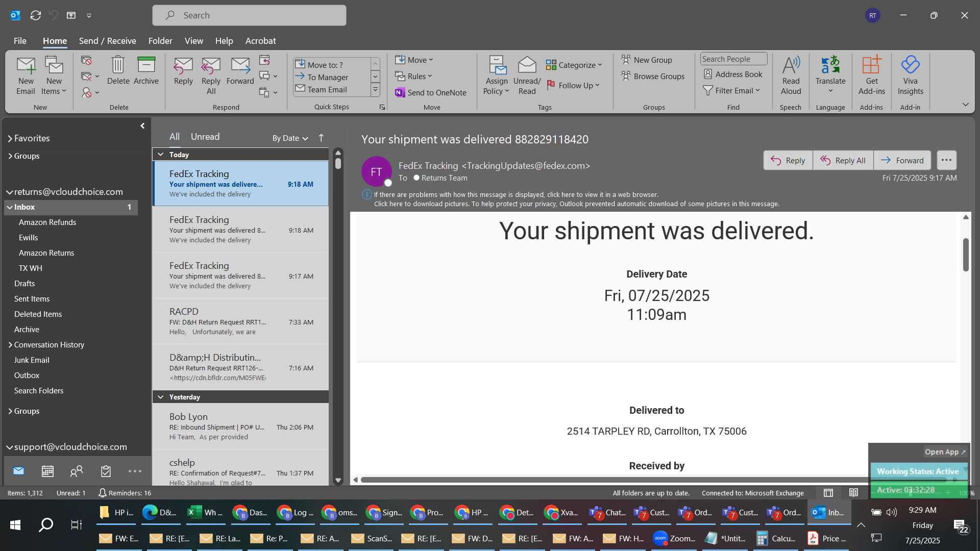Open the By Date sort dropdown

[x=290, y=138]
